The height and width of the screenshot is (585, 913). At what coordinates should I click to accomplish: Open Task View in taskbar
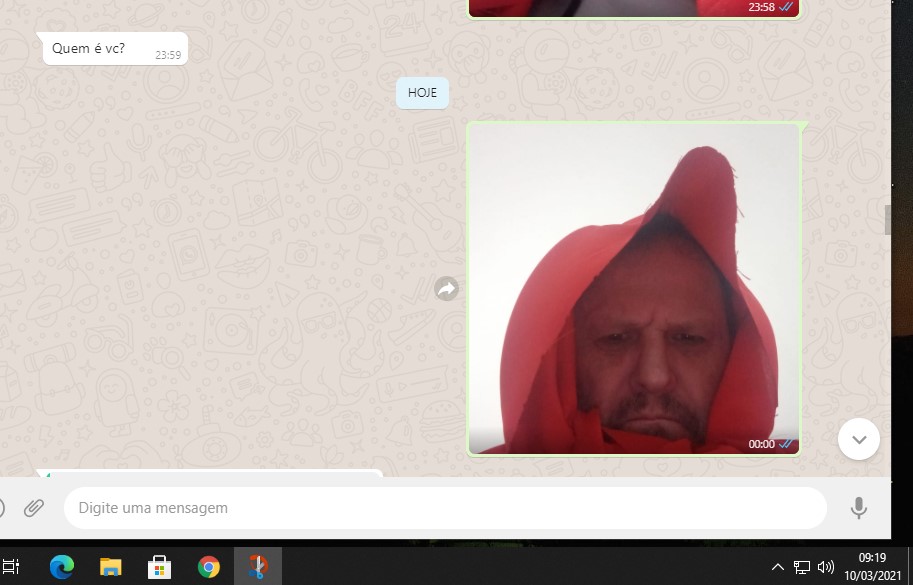[10, 566]
